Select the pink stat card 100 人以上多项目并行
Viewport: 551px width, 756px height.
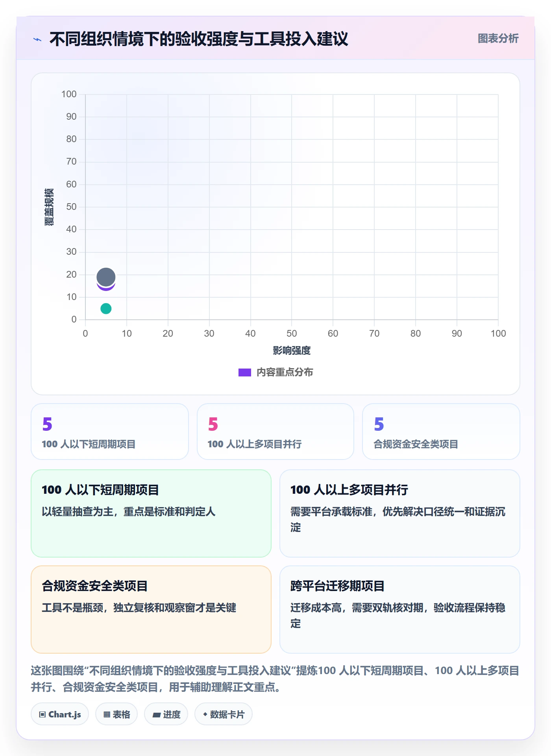click(275, 431)
